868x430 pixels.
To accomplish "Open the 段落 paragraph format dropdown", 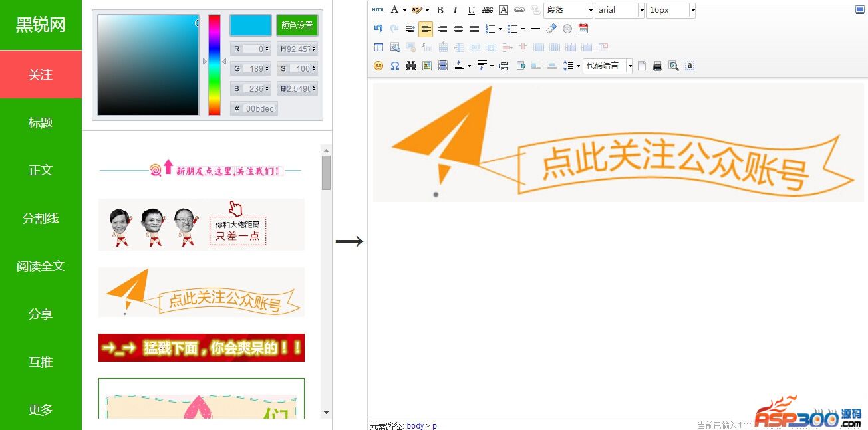I will click(569, 10).
